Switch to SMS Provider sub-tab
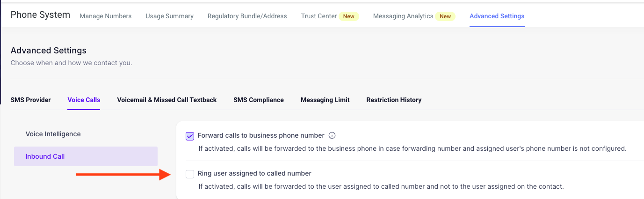Image resolution: width=644 pixels, height=199 pixels. pyautogui.click(x=31, y=100)
